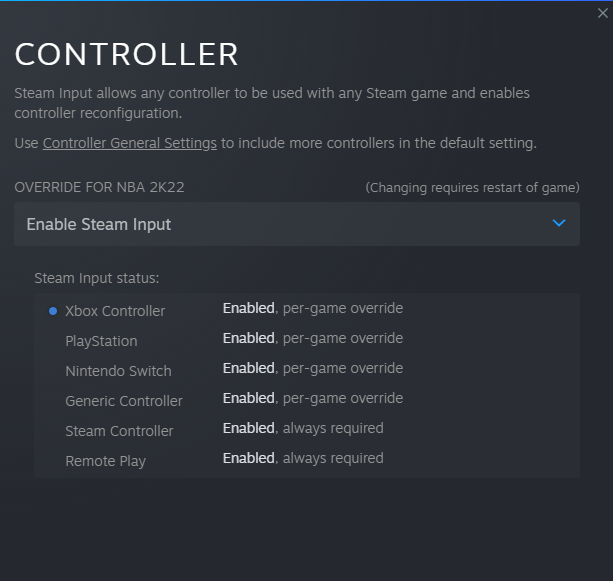
Task: Click Remote Play's Enabled always required status
Action: point(303,458)
